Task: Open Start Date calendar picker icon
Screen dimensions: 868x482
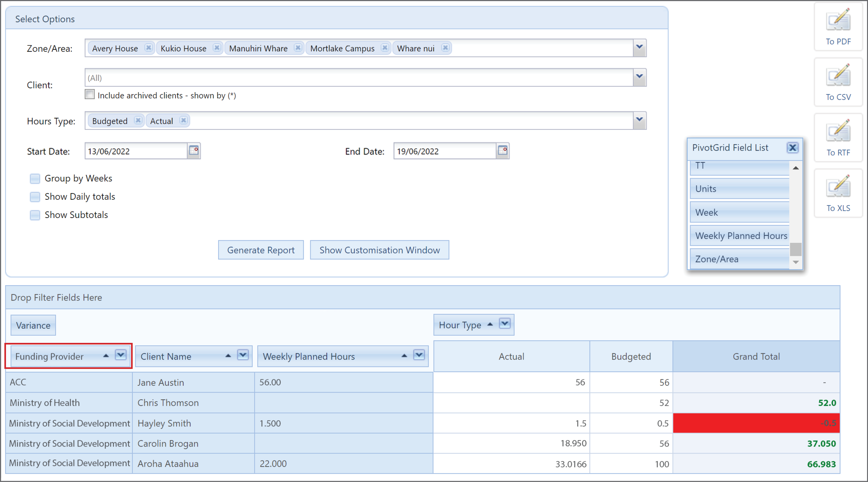Action: coord(194,151)
